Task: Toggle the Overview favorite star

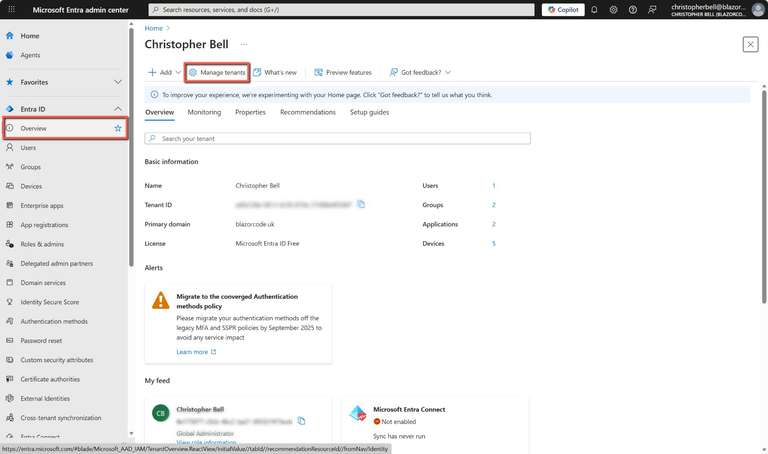Action: (x=118, y=129)
